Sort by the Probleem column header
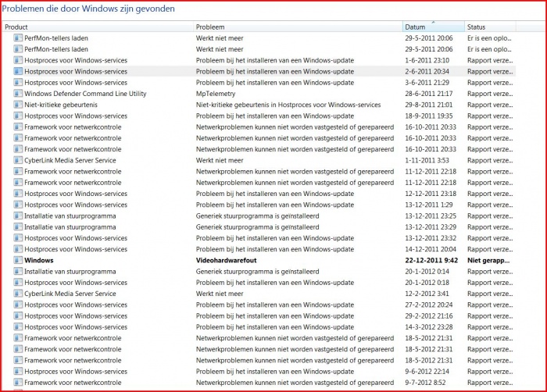 (x=298, y=27)
